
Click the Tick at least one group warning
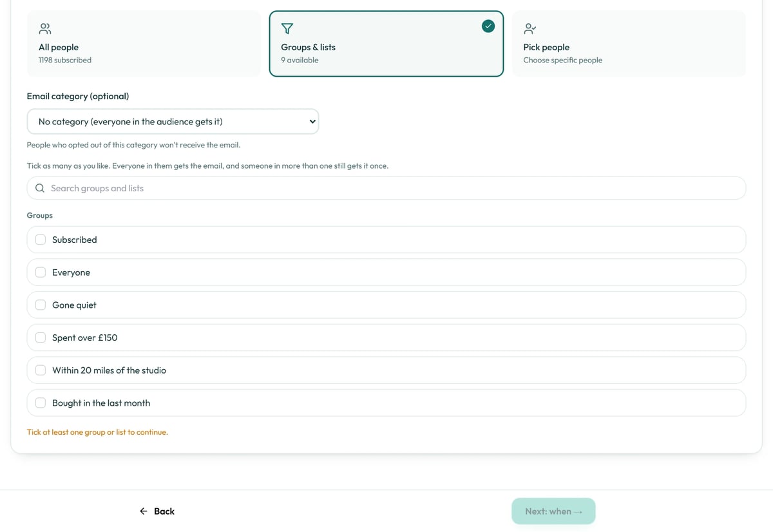[x=97, y=432]
